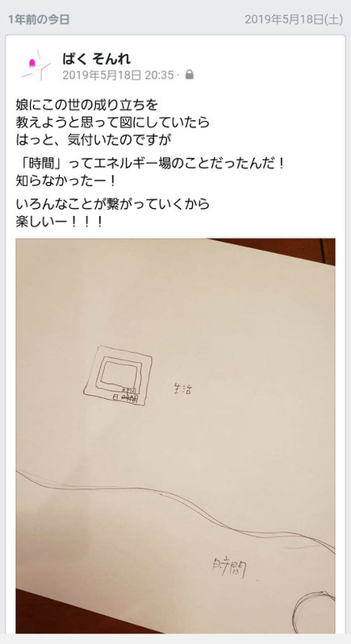Tap the line 楽しいー！！！
Screen dimensions: 351x644
pyautogui.click(x=59, y=222)
